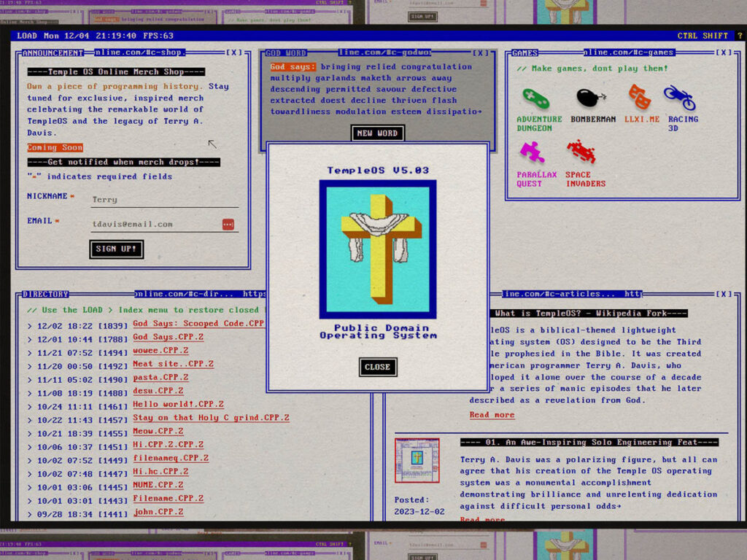Viewport: 747px width, 560px height.
Task: Click the 'Temple OS Online Merch Shop' heading
Action: [116, 72]
